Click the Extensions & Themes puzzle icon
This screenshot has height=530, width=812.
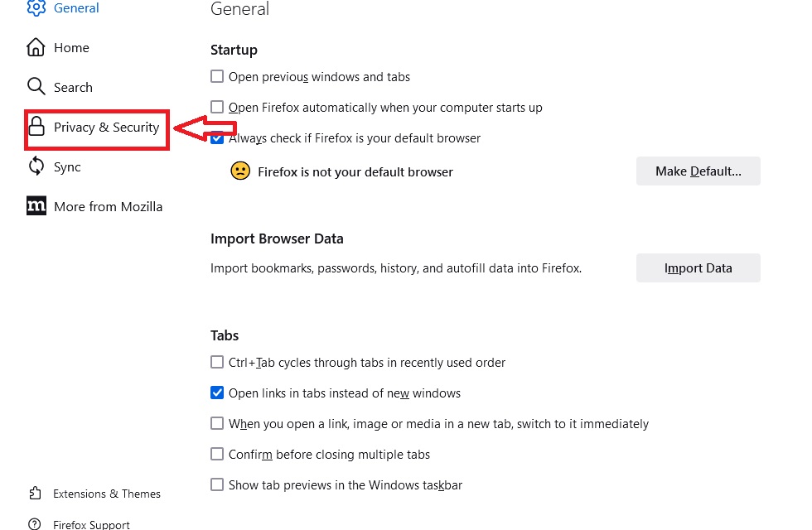[x=35, y=494]
